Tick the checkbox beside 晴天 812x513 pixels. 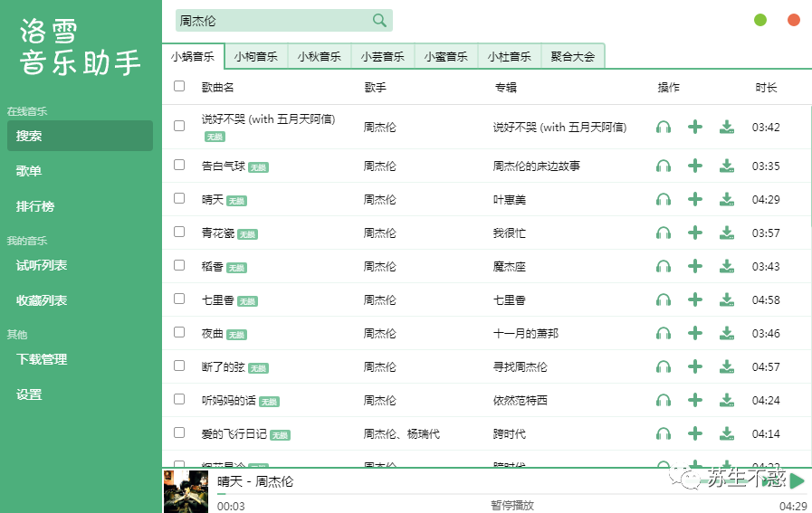tap(179, 198)
